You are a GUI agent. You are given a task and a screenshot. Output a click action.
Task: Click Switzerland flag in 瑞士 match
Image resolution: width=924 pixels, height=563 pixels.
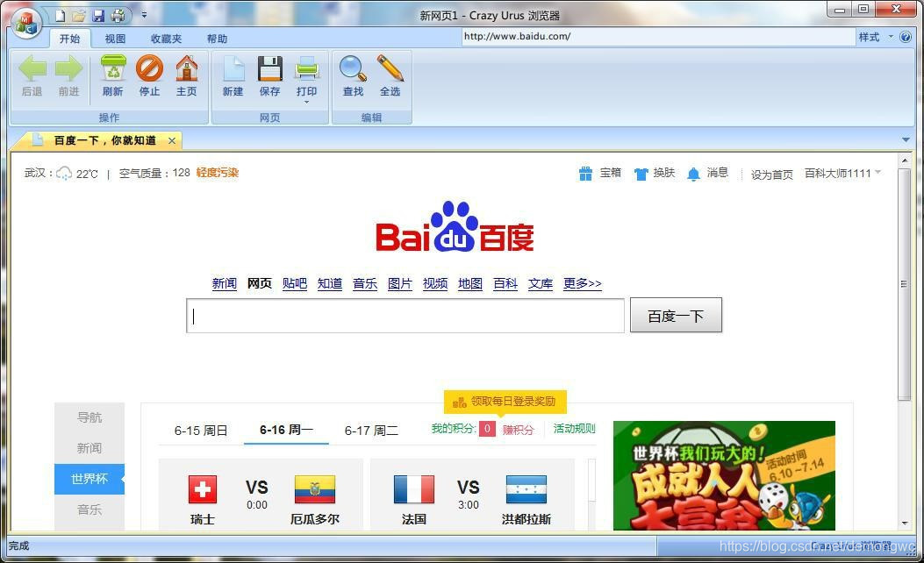[203, 488]
